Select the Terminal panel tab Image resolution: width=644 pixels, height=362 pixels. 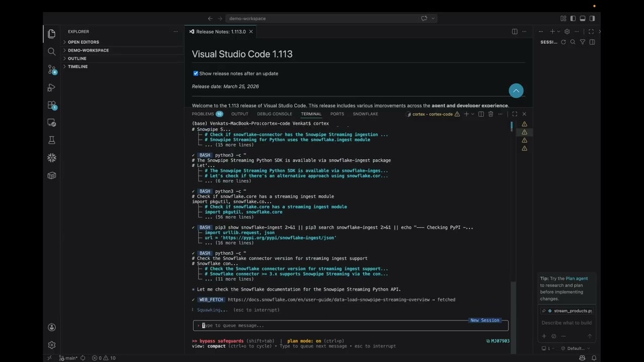point(311,114)
